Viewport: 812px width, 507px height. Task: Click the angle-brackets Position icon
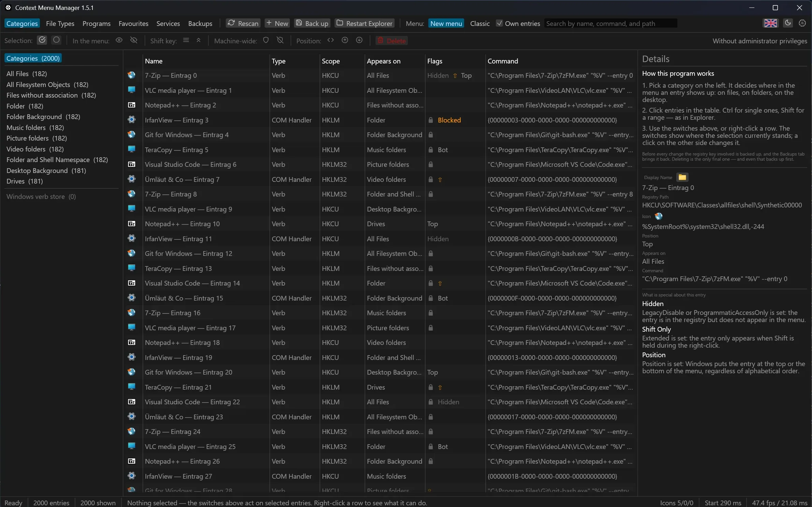coord(330,40)
